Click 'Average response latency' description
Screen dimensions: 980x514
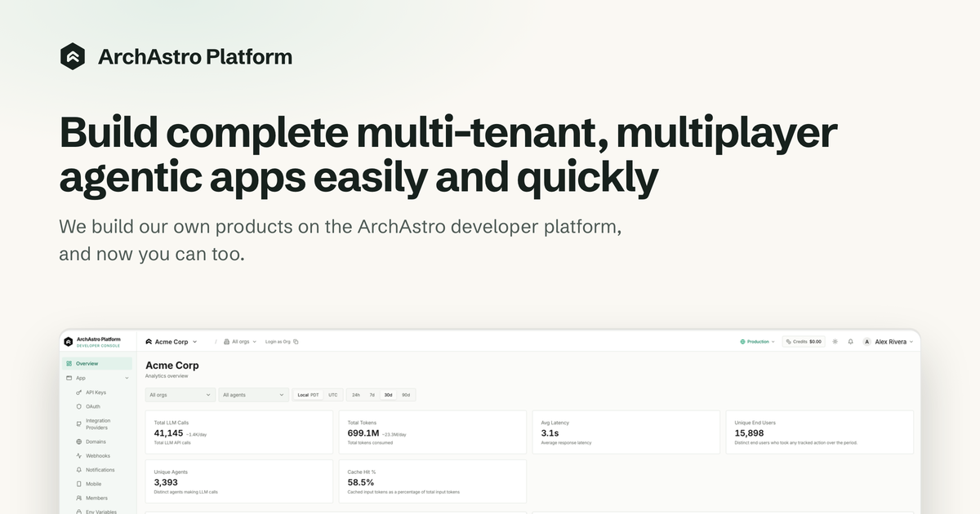(x=566, y=443)
